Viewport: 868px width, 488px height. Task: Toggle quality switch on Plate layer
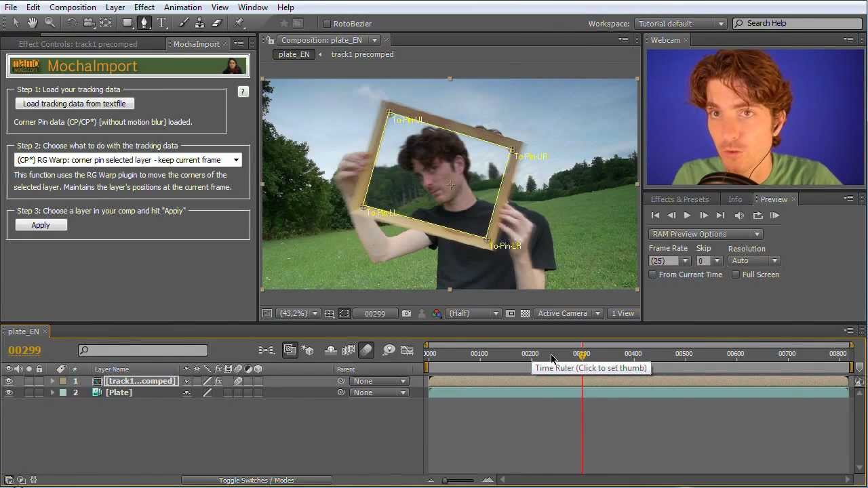click(208, 392)
